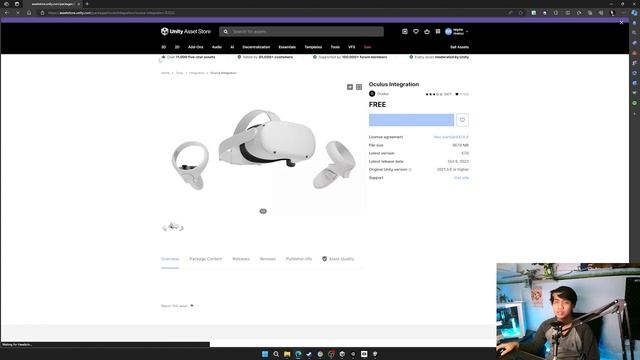Viewport: 640px width, 360px height.
Task: Switch to the Asset Quality tab
Action: [338, 259]
